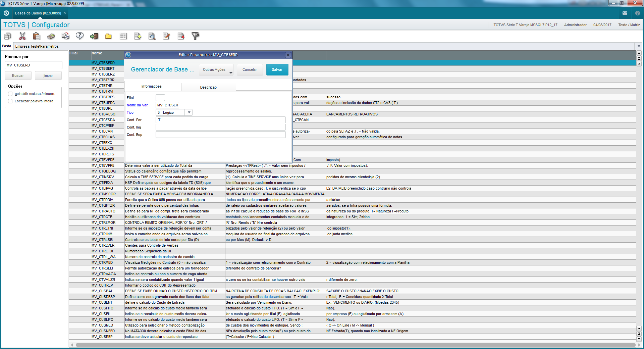Screen dimensions: 644x349
Task: Close the Bases de Dados tab
Action: (65, 13)
